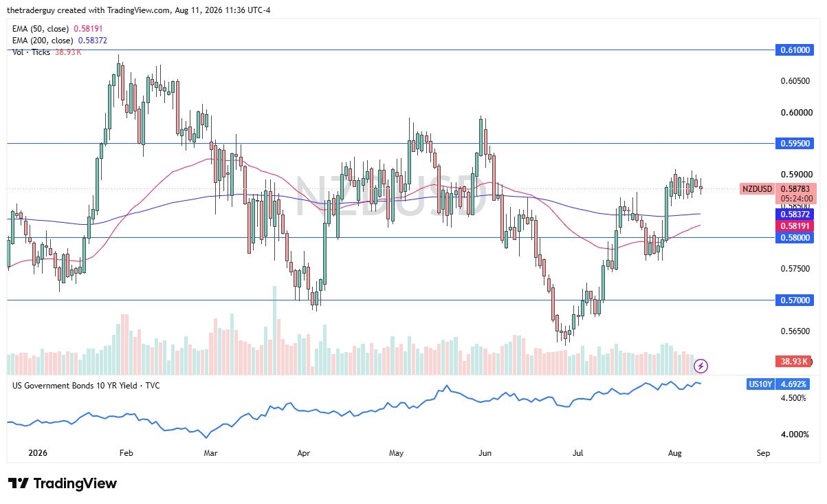Click the Aug label on time axis

[674, 454]
